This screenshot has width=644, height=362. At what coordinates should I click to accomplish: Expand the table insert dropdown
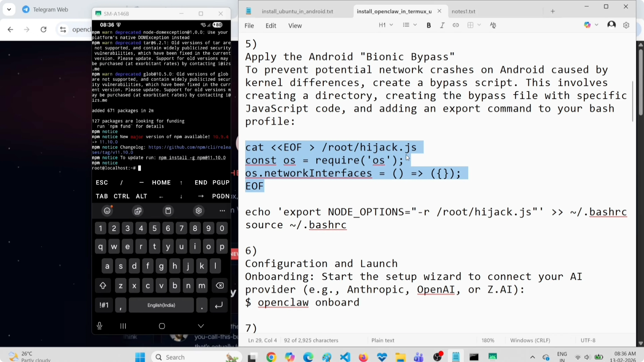click(x=479, y=25)
